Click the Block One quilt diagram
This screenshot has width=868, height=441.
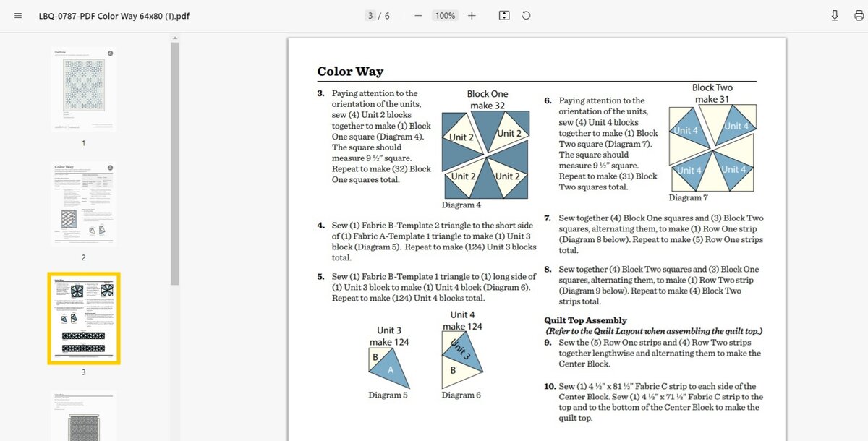tap(485, 155)
